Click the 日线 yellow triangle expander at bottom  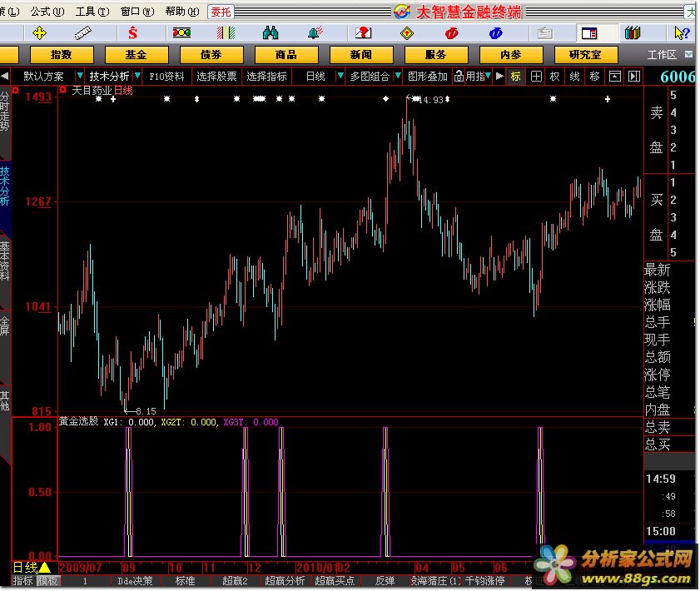click(45, 568)
